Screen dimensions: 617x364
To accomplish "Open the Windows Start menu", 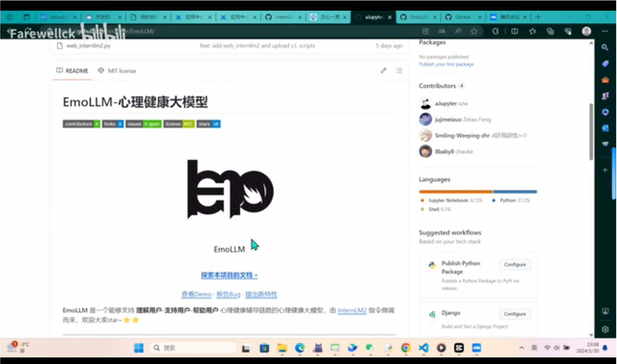I will (139, 348).
